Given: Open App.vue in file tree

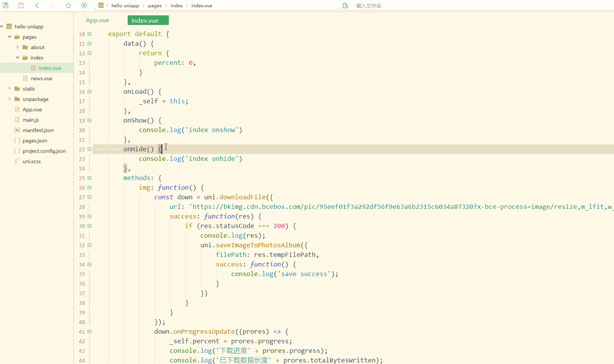Looking at the screenshot, I should click(32, 109).
